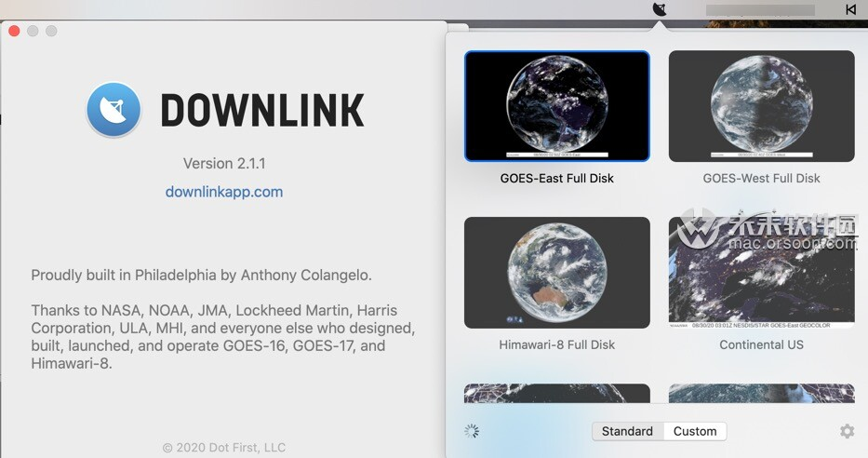Open the downlinkapp.com link
Image resolution: width=868 pixels, height=458 pixels.
click(x=224, y=192)
